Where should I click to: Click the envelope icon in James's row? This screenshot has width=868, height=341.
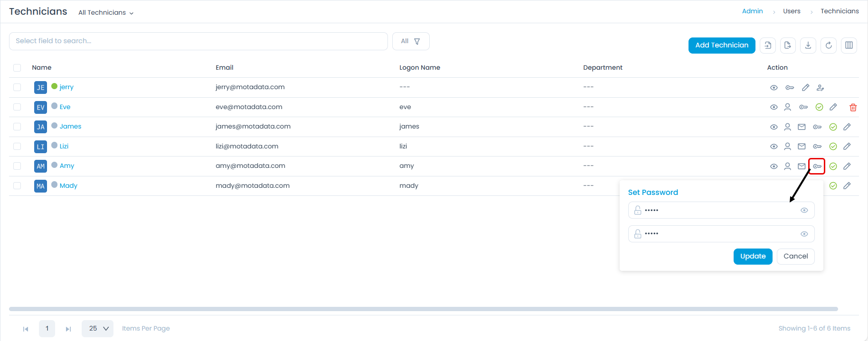coord(802,127)
